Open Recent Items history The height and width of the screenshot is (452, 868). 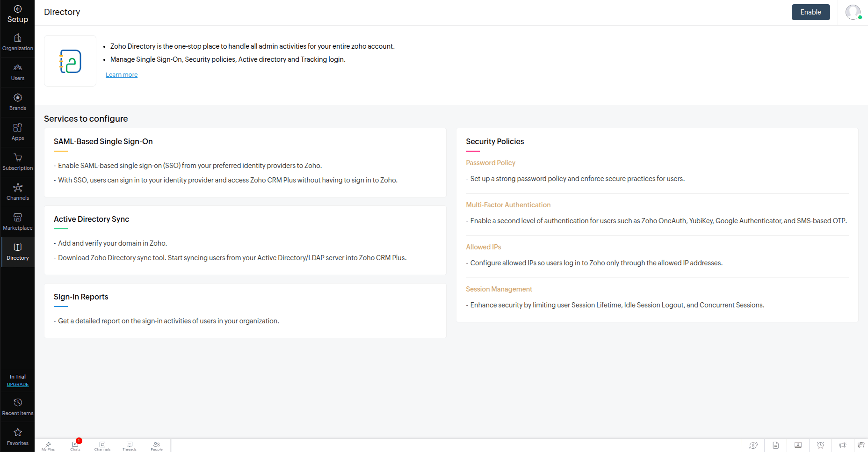pyautogui.click(x=18, y=406)
